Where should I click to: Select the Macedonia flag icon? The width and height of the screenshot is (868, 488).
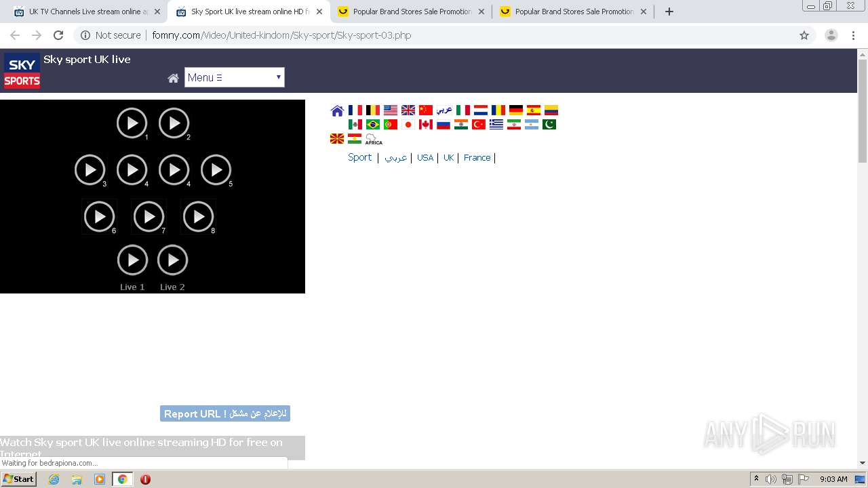[337, 139]
